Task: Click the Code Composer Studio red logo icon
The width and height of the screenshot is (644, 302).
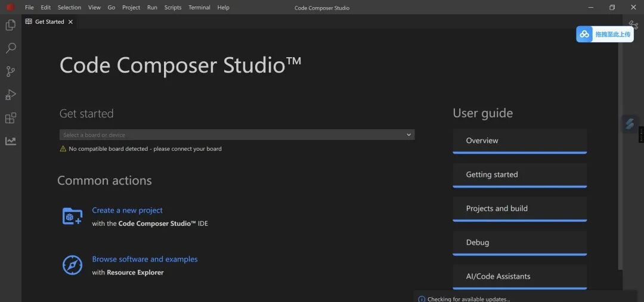Action: point(10,7)
